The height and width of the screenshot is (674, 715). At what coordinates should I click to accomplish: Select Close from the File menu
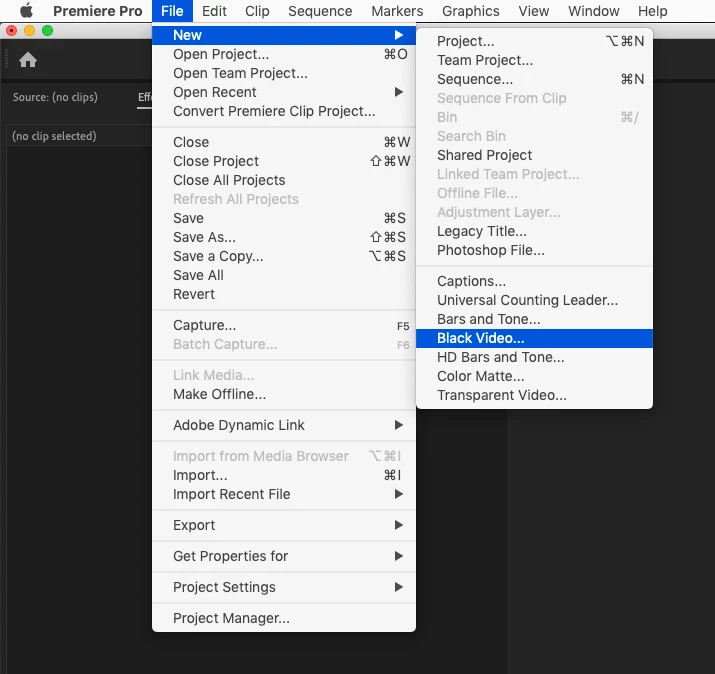pos(284,142)
